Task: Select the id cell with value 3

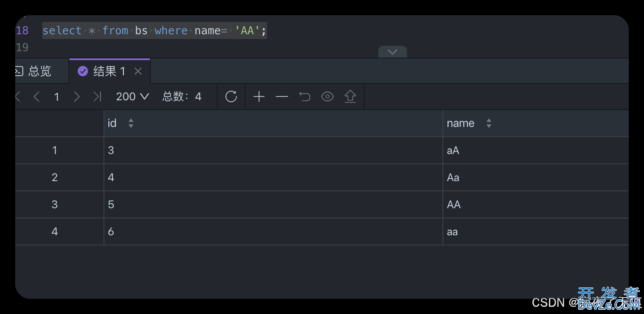Action: click(x=273, y=150)
